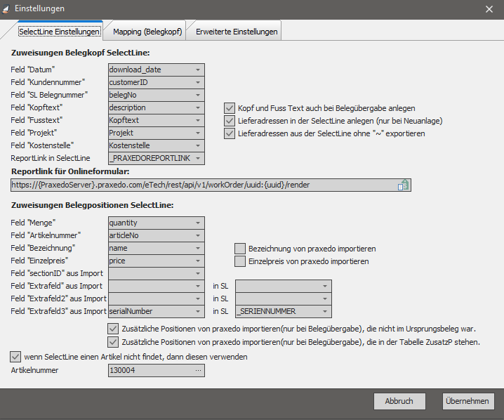Expand the empty sectionID aus Import dropdown
Image resolution: width=504 pixels, height=420 pixels.
pyautogui.click(x=198, y=273)
